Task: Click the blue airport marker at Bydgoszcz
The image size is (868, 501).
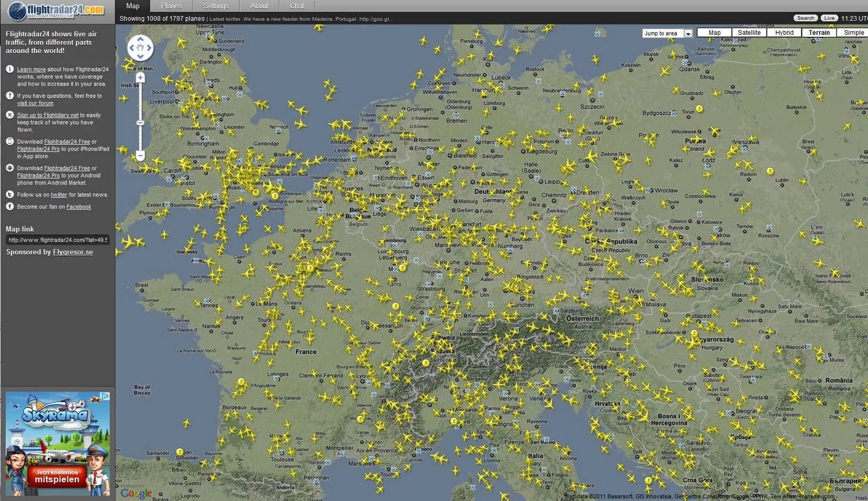Action: (x=674, y=113)
